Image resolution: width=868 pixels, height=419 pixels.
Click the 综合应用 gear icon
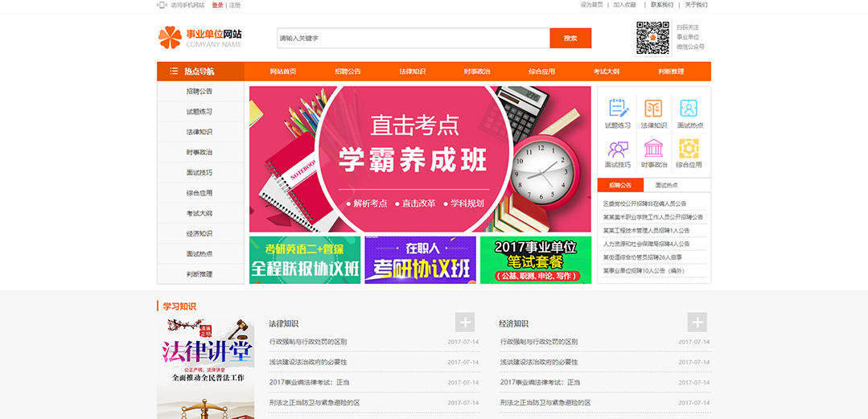(689, 149)
